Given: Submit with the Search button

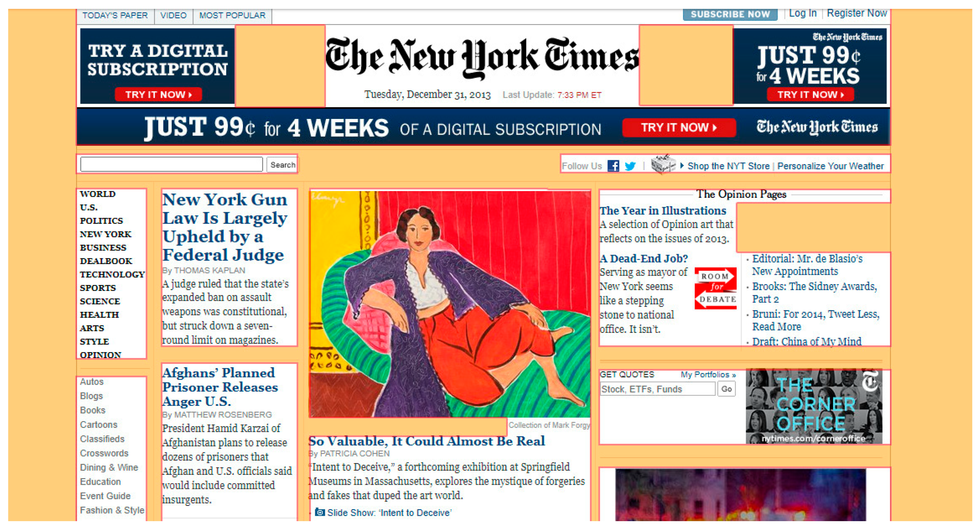Looking at the screenshot, I should (282, 164).
